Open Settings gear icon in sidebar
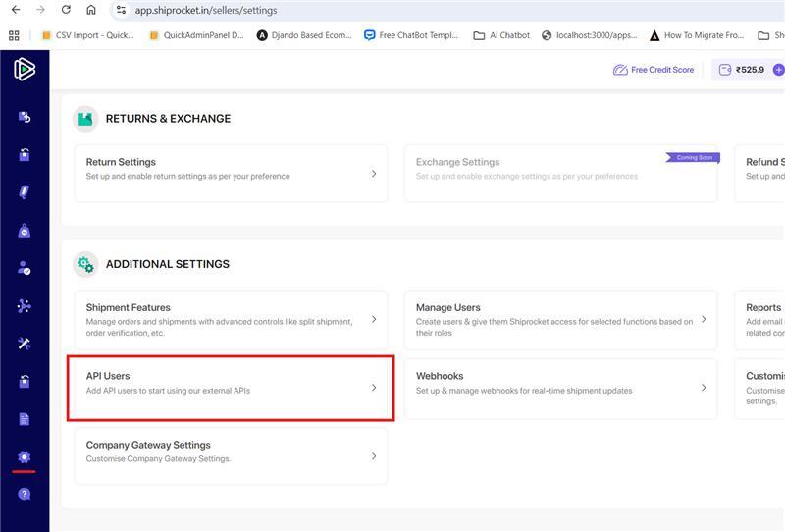This screenshot has height=532, width=785. pos(25,457)
